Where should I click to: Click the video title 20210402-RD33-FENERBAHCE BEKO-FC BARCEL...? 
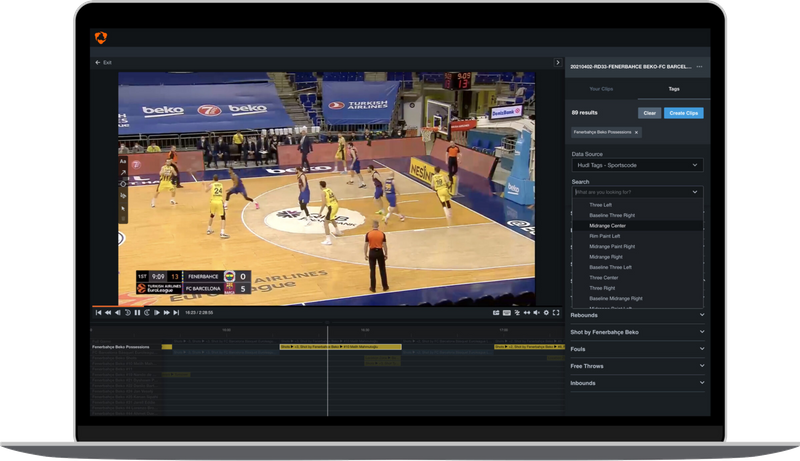coord(631,67)
